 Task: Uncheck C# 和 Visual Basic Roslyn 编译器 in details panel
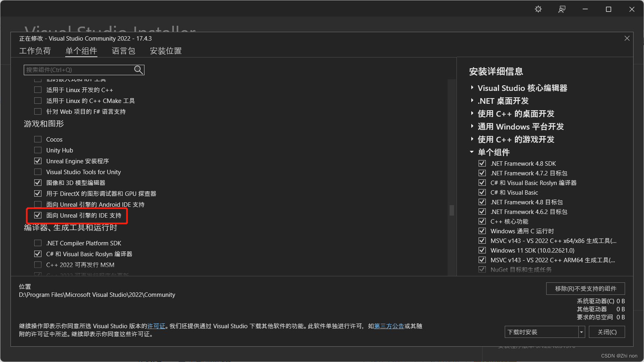point(482,183)
